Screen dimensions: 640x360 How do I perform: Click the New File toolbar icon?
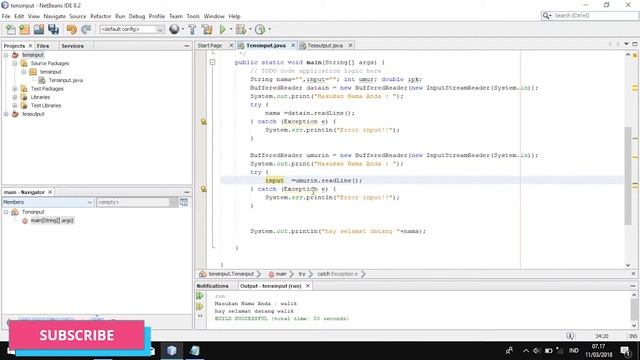[11, 29]
